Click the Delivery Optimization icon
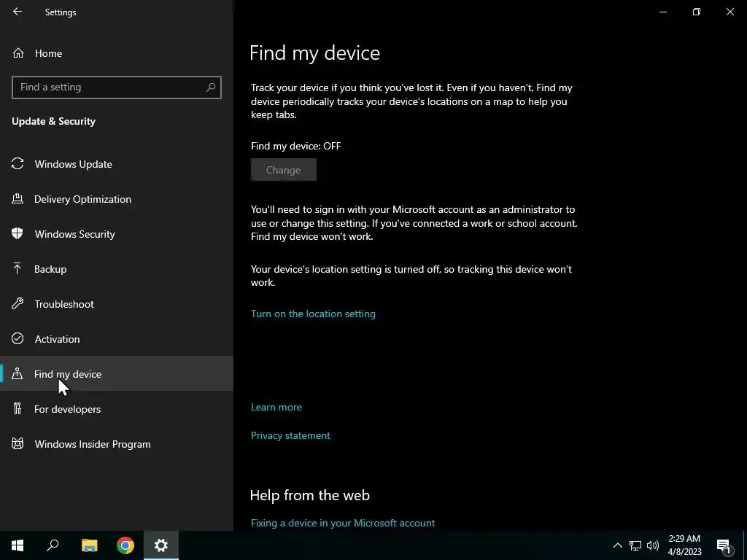The height and width of the screenshot is (560, 747). 18,198
